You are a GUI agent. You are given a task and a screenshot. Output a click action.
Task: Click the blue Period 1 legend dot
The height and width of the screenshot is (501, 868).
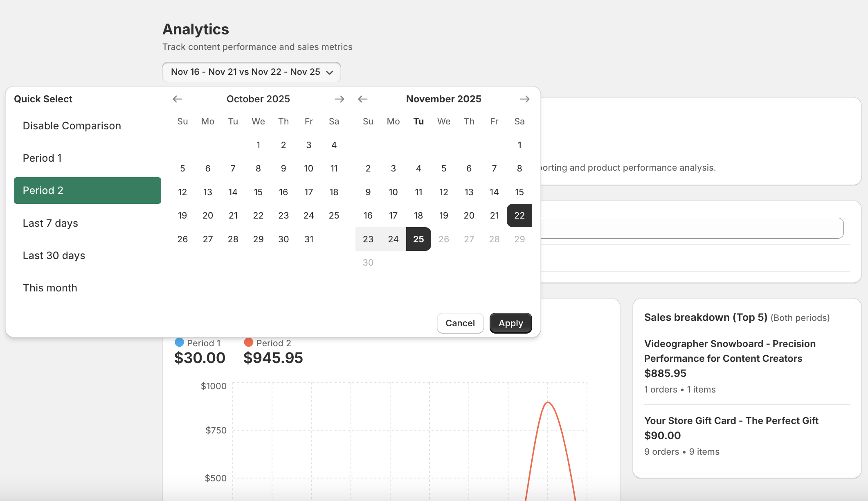[179, 342]
